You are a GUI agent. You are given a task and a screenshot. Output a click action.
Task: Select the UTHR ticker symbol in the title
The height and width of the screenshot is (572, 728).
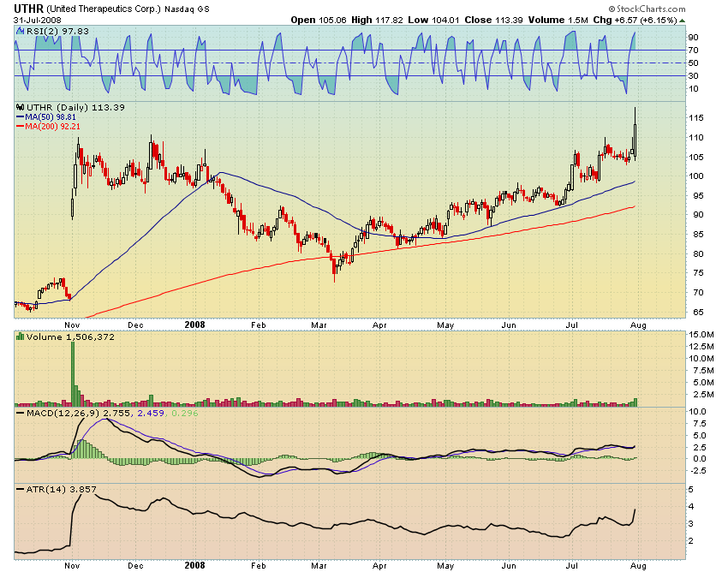coord(29,9)
